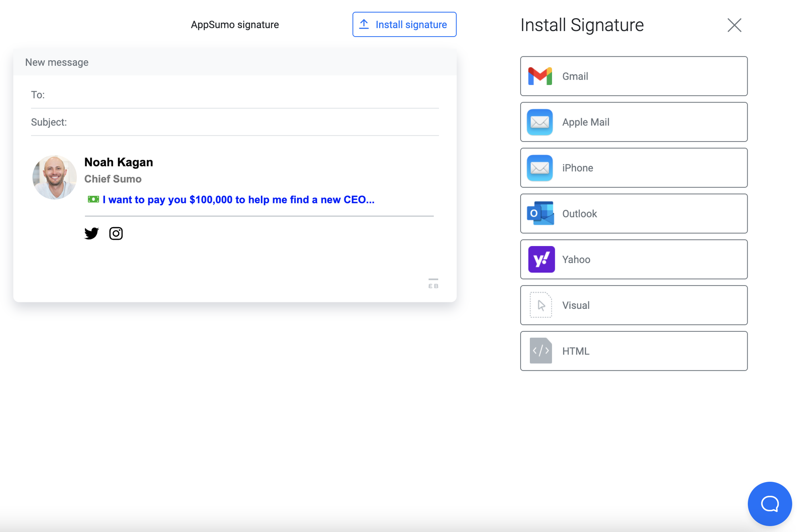
Task: Select Visual signature install option
Action: tap(633, 305)
